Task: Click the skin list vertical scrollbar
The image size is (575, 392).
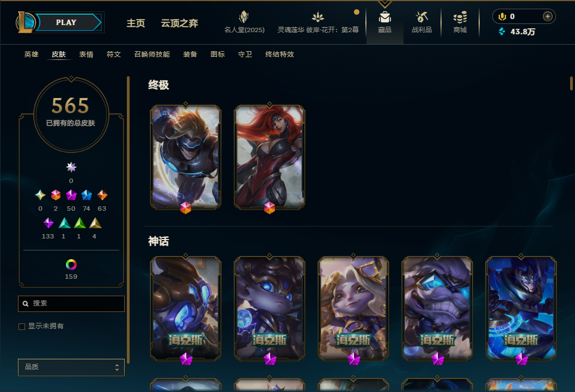Action: point(571,83)
